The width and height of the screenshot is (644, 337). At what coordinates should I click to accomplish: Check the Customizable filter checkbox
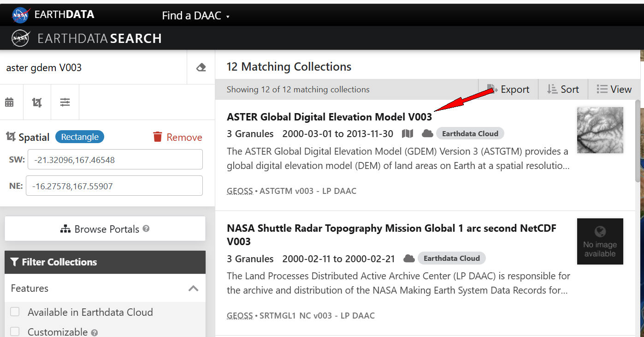(15, 331)
